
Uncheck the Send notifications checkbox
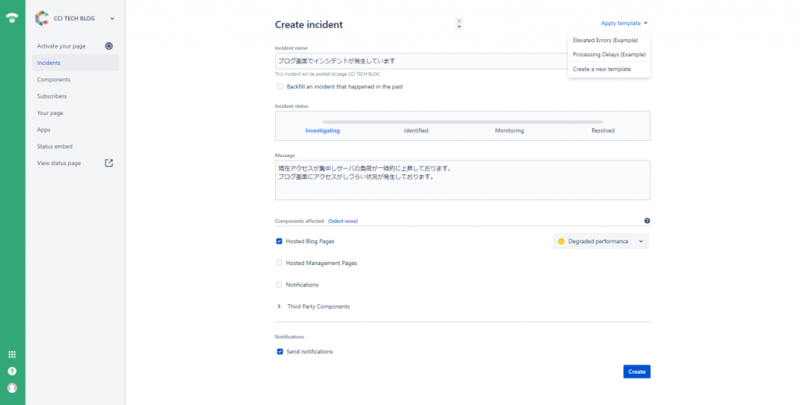tap(280, 351)
